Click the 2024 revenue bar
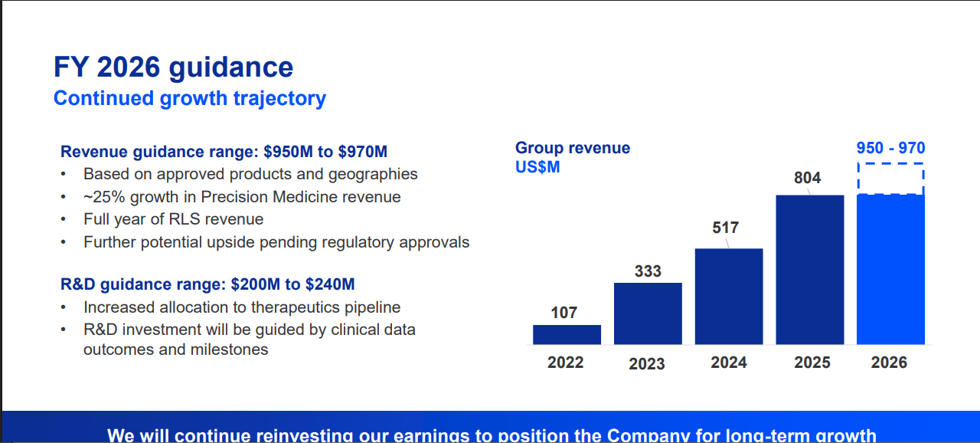 coord(729,297)
